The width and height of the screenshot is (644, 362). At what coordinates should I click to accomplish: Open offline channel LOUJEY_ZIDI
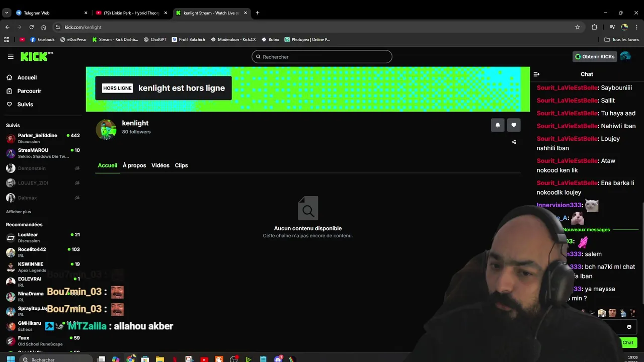[x=43, y=183]
